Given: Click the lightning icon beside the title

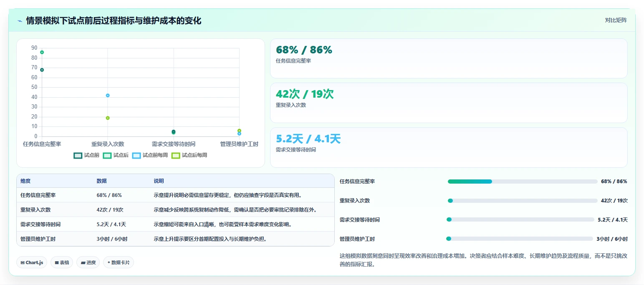Looking at the screenshot, I should (20, 21).
